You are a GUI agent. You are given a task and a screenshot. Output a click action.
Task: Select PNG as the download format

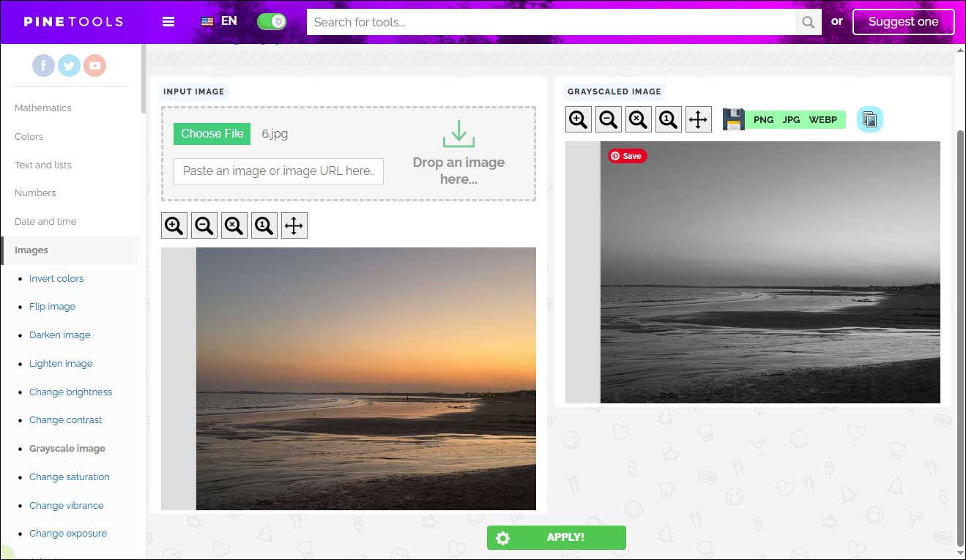(763, 119)
